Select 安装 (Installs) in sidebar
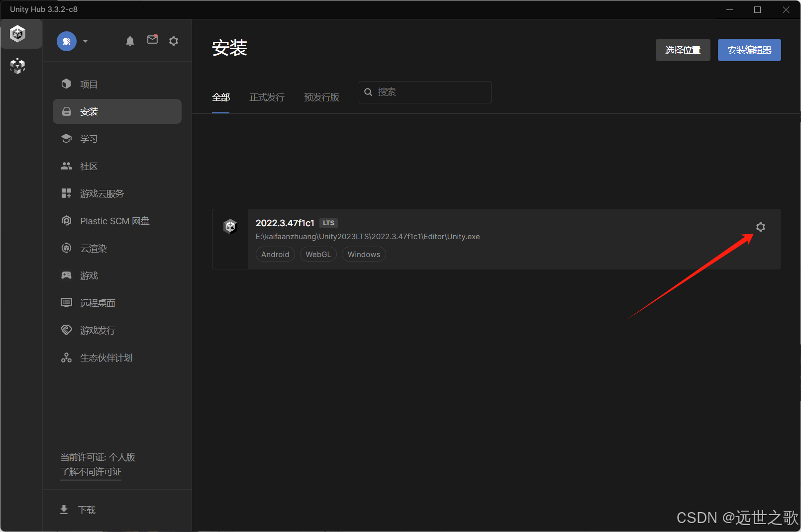This screenshot has width=801, height=532. [x=117, y=111]
